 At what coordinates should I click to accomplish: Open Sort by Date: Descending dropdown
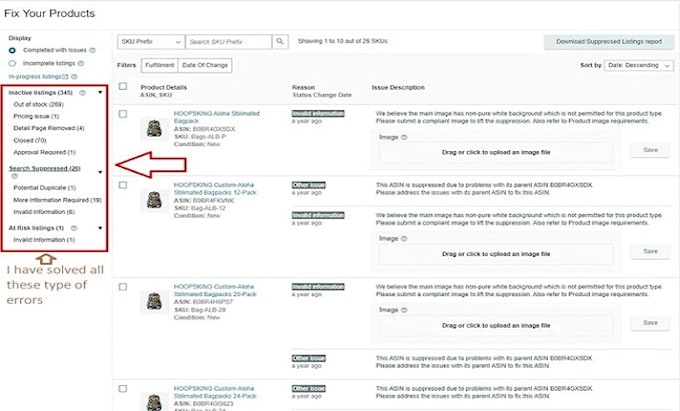(639, 65)
